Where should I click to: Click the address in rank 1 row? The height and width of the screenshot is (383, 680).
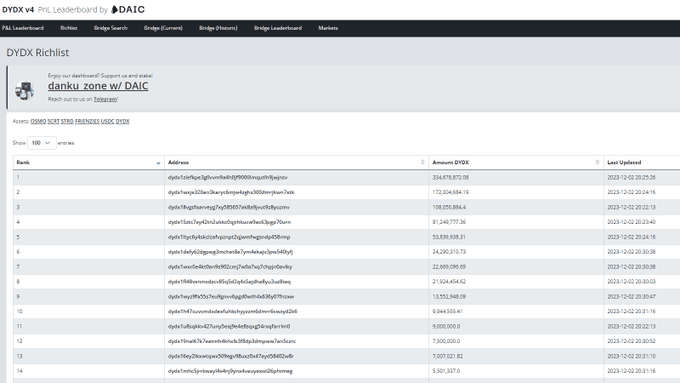tap(228, 177)
